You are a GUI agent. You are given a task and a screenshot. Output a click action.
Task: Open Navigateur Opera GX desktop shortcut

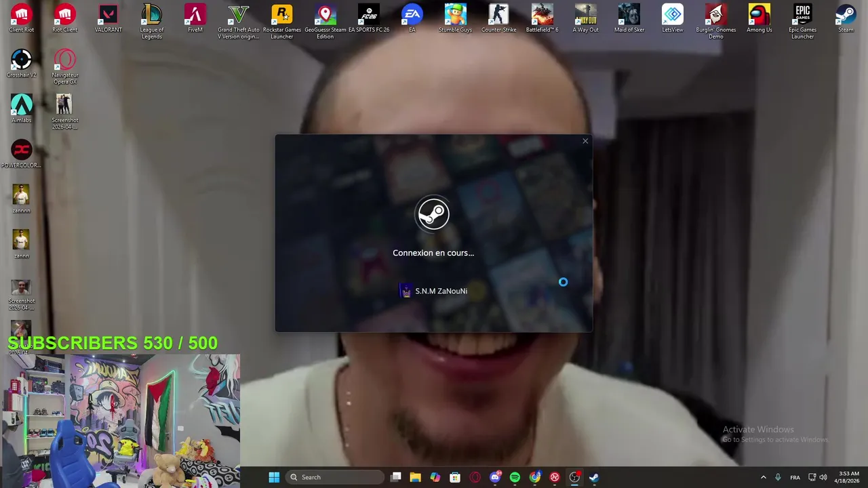point(64,66)
